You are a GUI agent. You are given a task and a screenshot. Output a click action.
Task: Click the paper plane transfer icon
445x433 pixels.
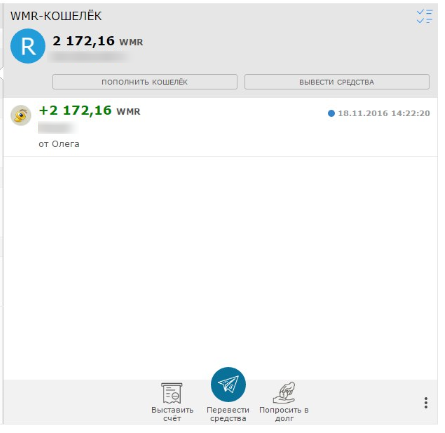[x=228, y=384]
